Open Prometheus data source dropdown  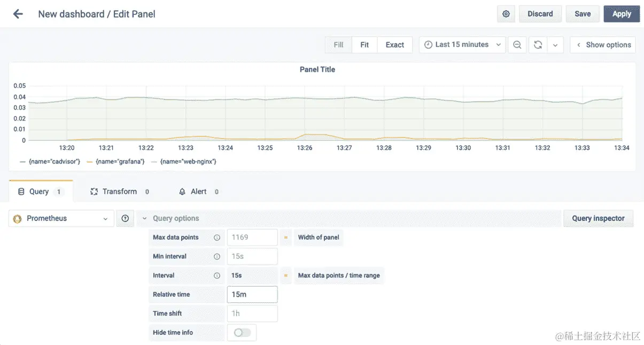(61, 218)
